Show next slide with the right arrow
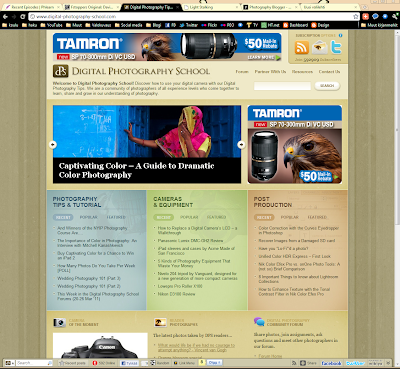The width and height of the screenshot is (400, 369). [x=241, y=144]
